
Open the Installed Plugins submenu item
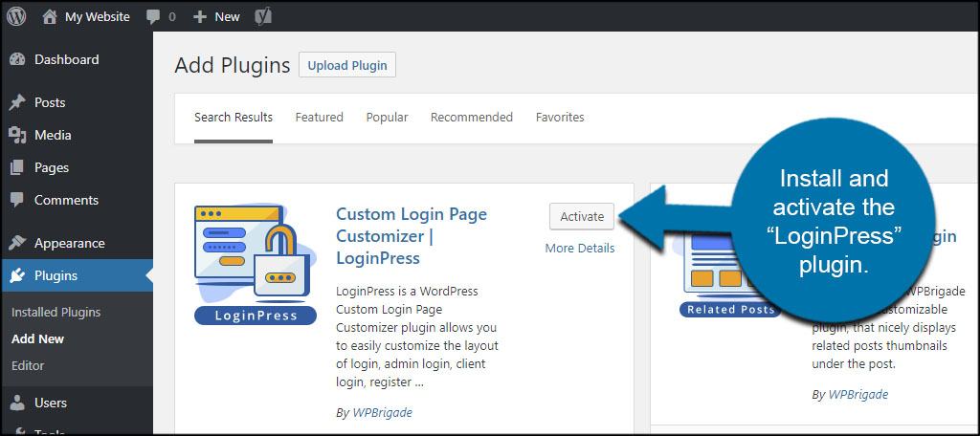point(56,312)
